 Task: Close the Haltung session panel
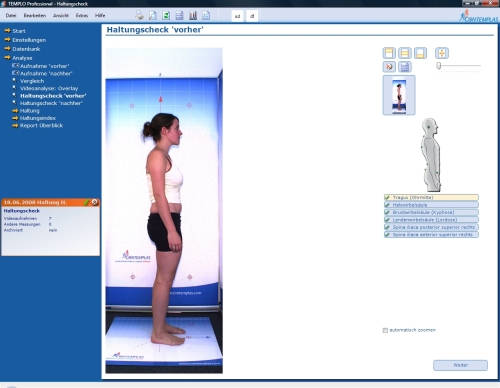coord(95,202)
